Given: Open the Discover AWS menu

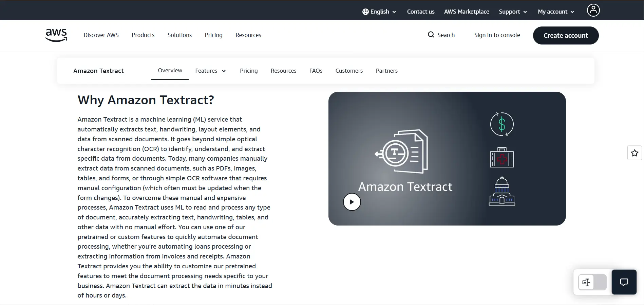Looking at the screenshot, I should (101, 35).
